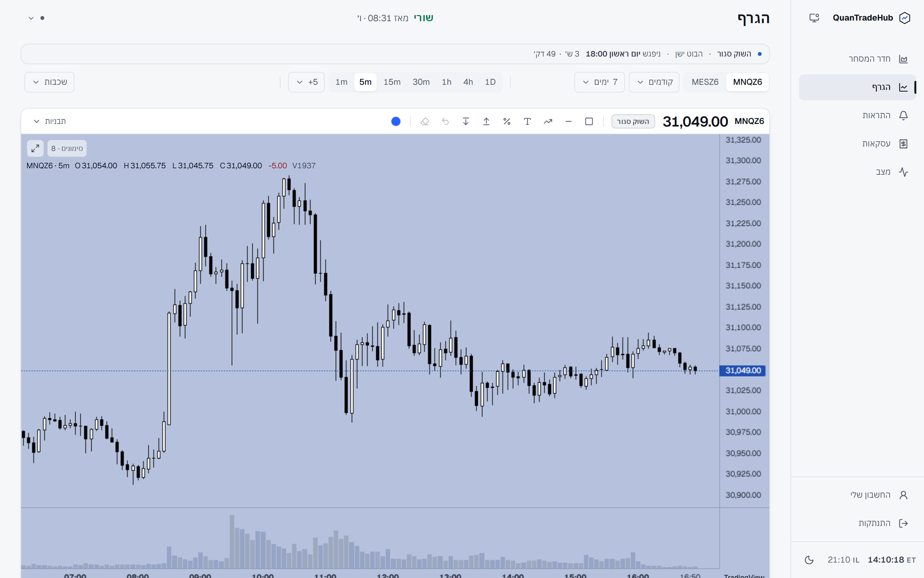This screenshot has height=578, width=924.
Task: Set timeframe to 30m
Action: point(421,82)
